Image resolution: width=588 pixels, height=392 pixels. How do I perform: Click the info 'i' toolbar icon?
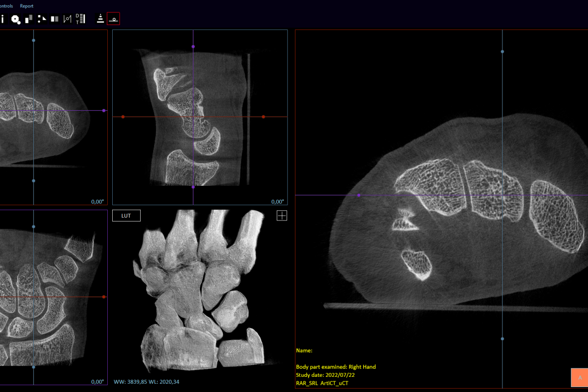2,19
